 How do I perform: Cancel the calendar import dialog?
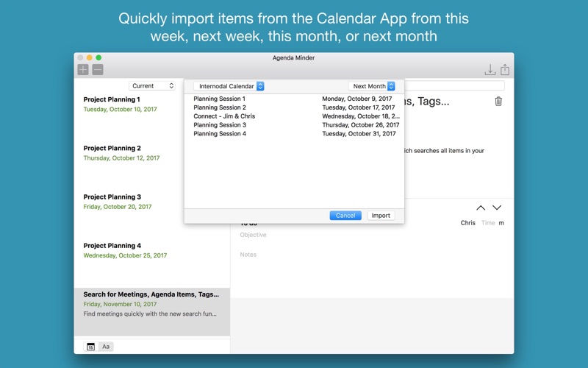point(345,216)
